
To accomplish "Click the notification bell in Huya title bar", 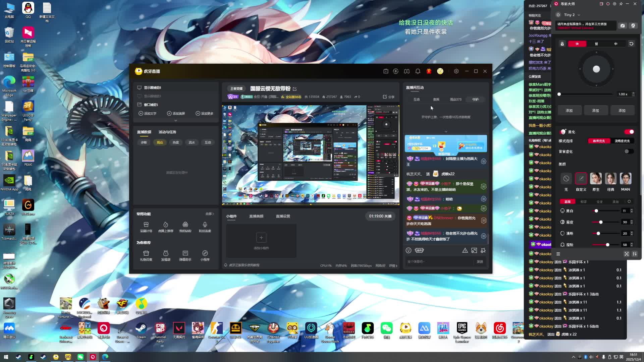I will (418, 71).
